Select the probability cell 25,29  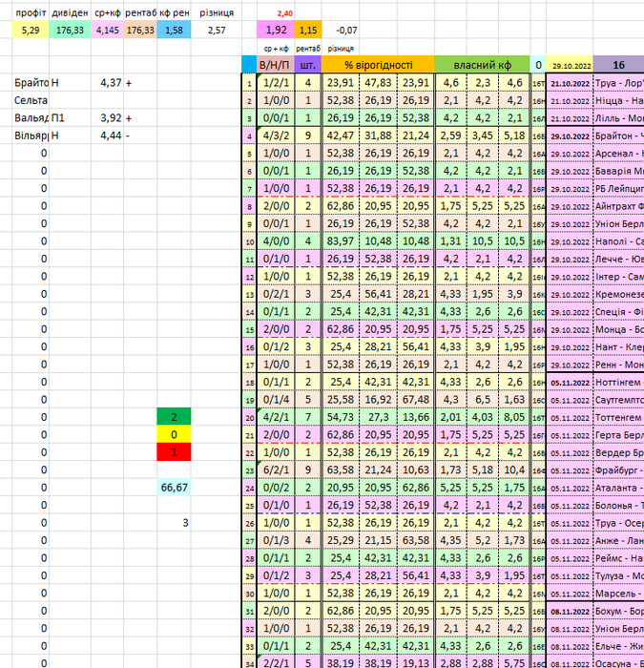(x=341, y=540)
